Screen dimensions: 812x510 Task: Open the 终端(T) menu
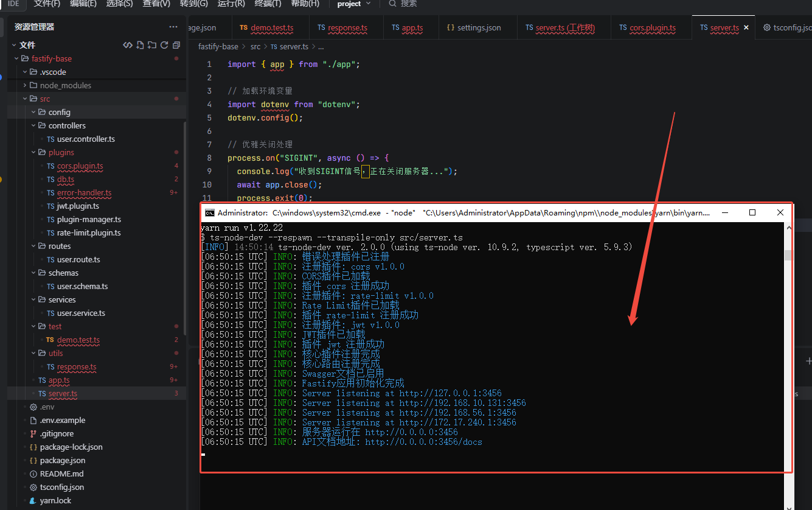point(268,4)
